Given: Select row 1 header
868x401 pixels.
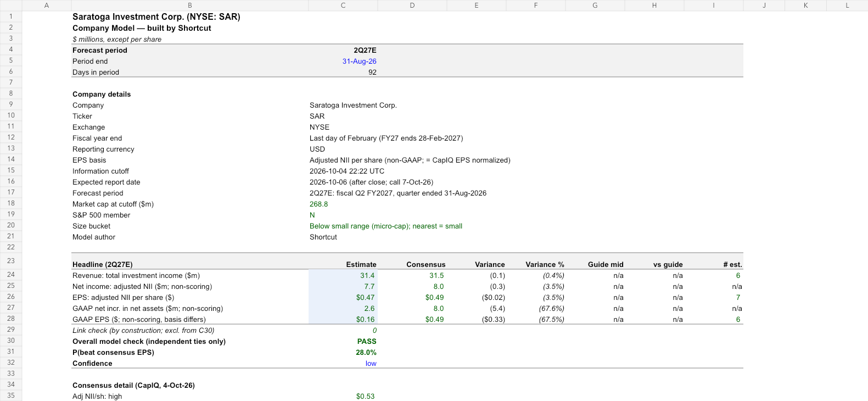Looking at the screenshot, I should (11, 16).
